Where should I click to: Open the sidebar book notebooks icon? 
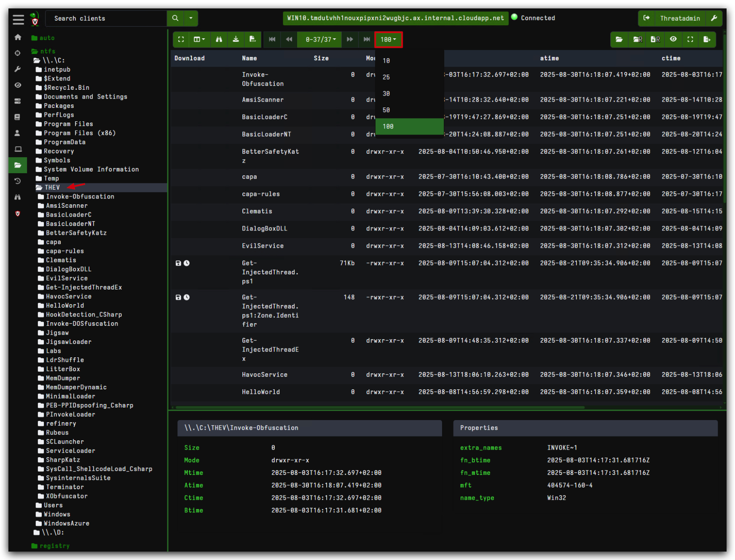coord(18,117)
